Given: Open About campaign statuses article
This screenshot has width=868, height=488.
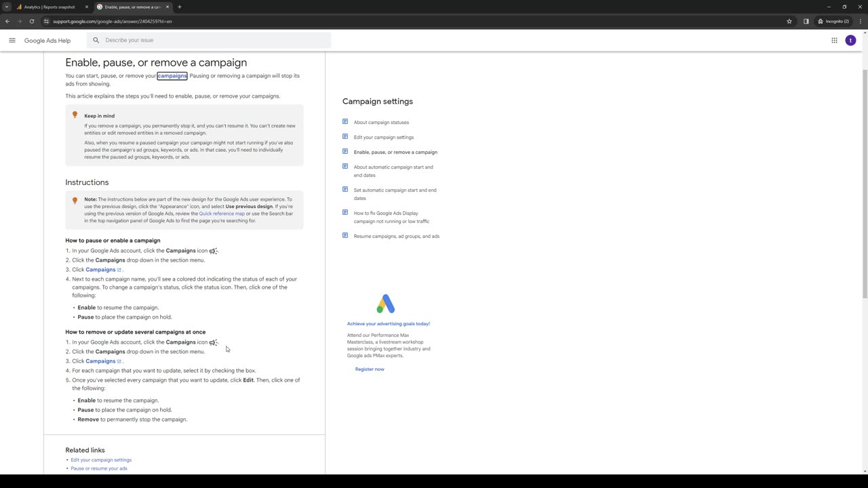Looking at the screenshot, I should click(381, 123).
